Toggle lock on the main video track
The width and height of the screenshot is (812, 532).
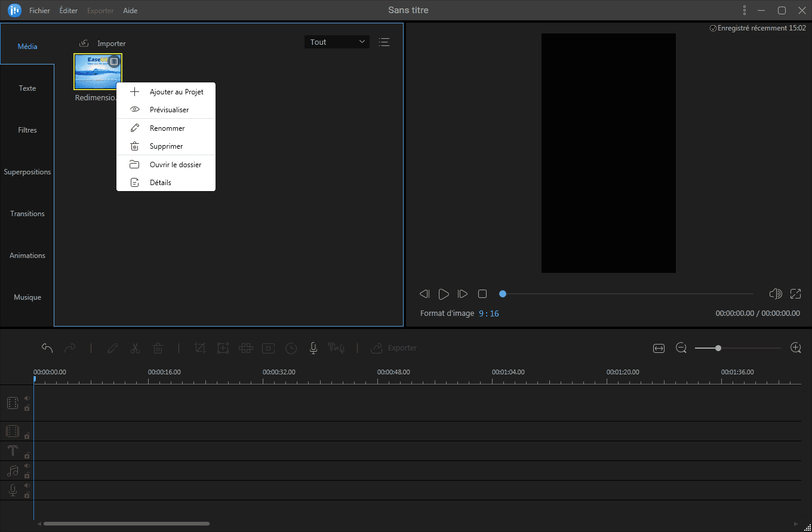[x=27, y=408]
